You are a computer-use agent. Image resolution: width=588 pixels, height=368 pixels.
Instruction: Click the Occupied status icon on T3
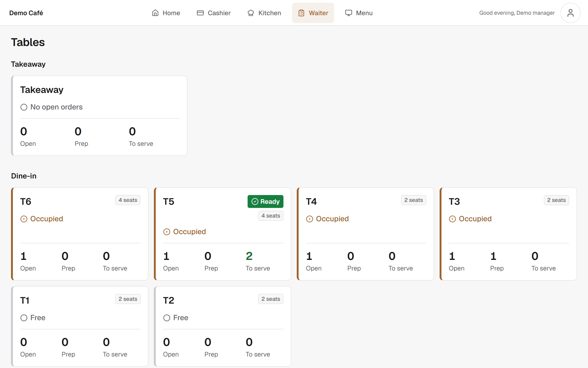(452, 219)
